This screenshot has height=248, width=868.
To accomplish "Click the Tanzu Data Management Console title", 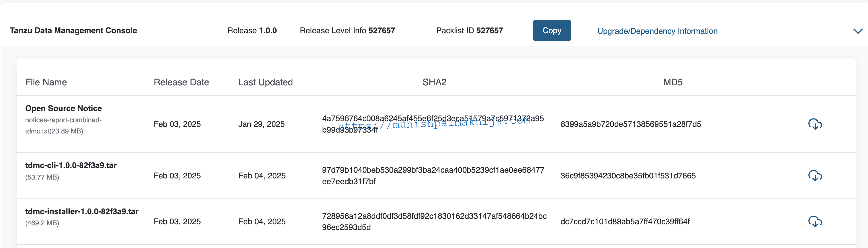I will click(73, 31).
